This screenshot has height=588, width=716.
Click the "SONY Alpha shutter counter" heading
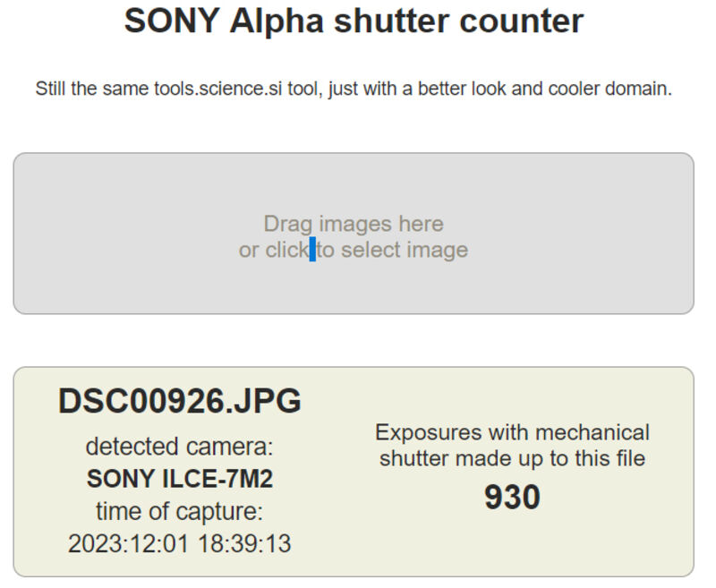(x=354, y=21)
